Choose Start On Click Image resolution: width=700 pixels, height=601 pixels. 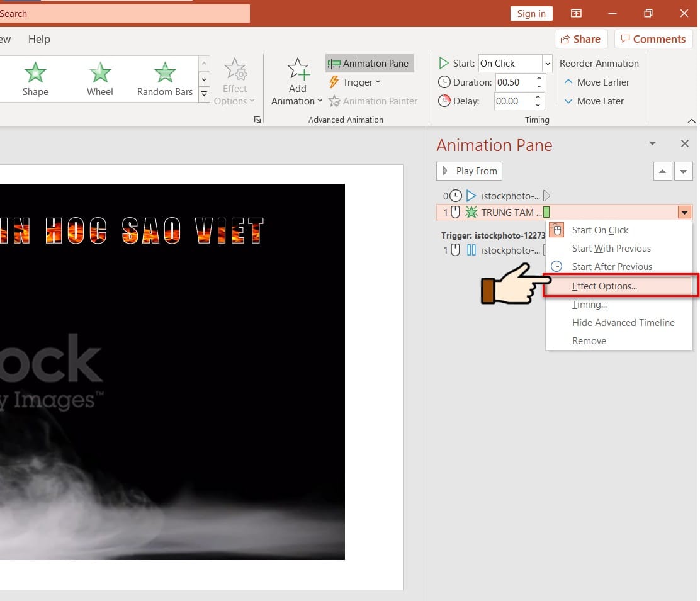coord(618,230)
